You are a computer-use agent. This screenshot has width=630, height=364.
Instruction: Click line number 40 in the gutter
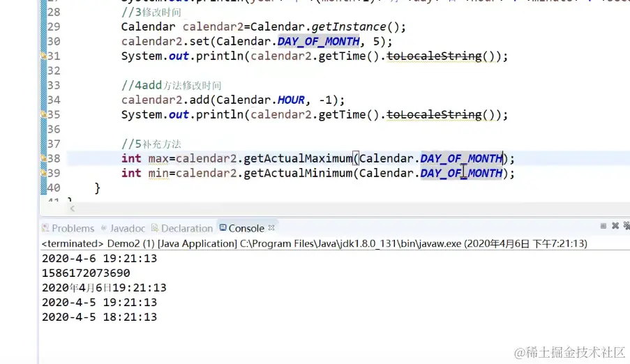54,188
